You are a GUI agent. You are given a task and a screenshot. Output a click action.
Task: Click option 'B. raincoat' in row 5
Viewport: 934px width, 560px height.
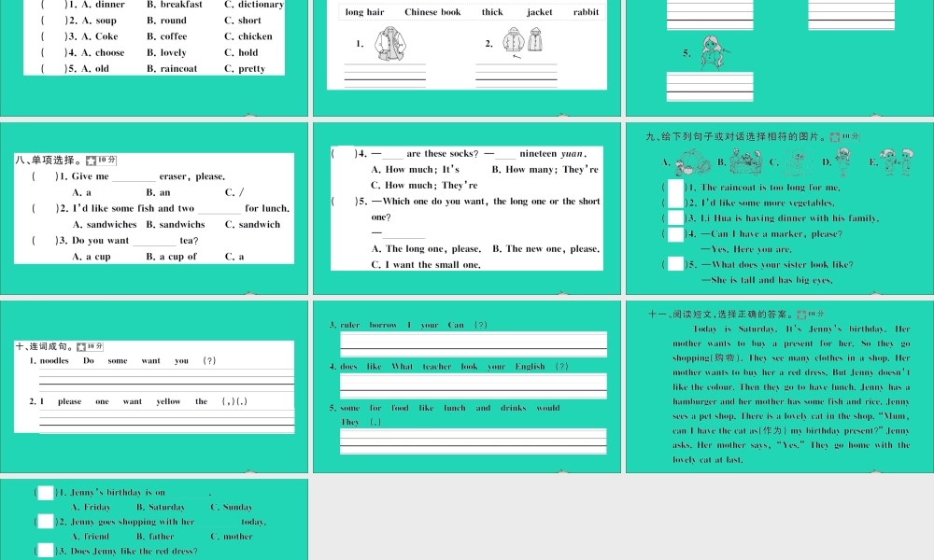coord(172,68)
